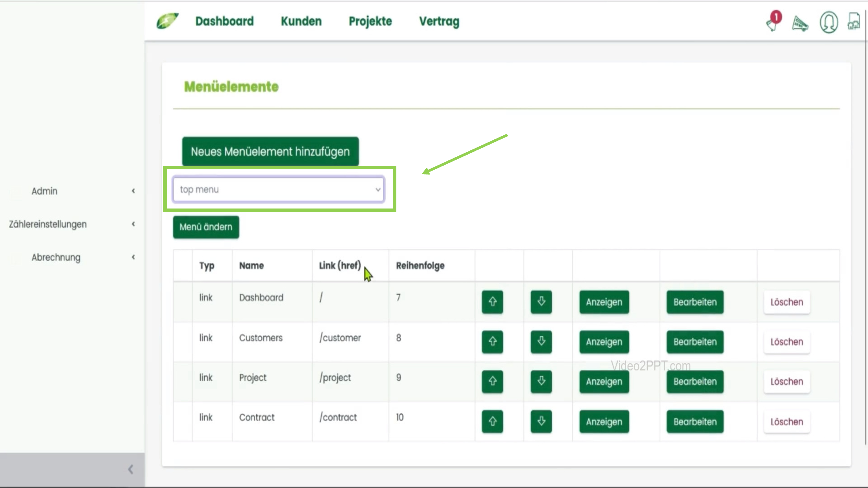Image resolution: width=868 pixels, height=488 pixels.
Task: Expand the Admin sidebar section
Action: [x=133, y=191]
